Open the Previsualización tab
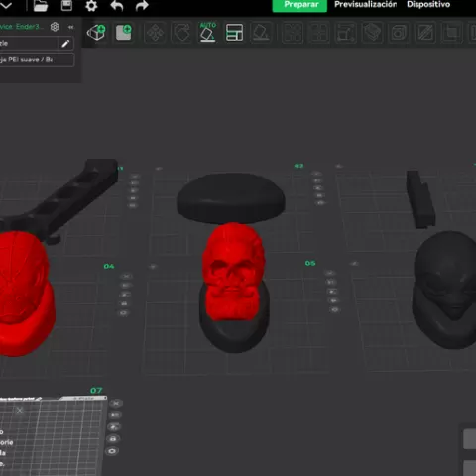The width and height of the screenshot is (476, 476). coord(365,5)
